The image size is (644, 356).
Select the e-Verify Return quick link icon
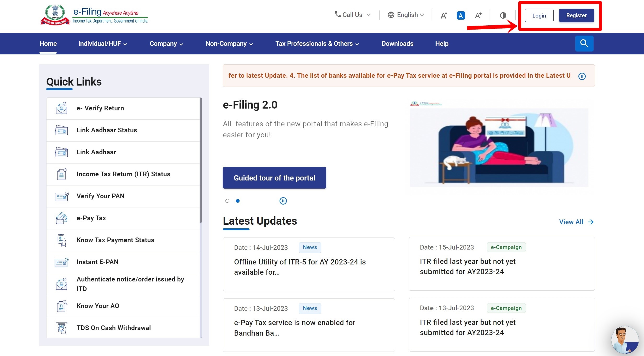pyautogui.click(x=61, y=108)
